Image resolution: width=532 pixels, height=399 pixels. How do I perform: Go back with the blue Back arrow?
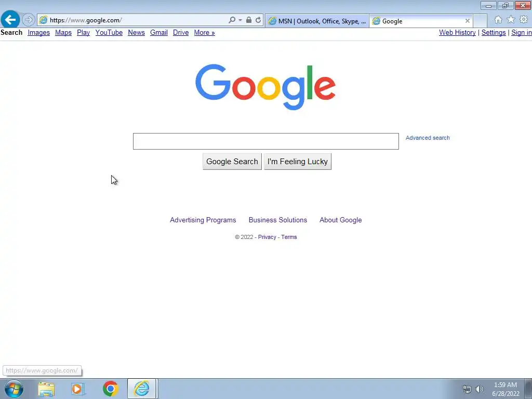pos(10,20)
